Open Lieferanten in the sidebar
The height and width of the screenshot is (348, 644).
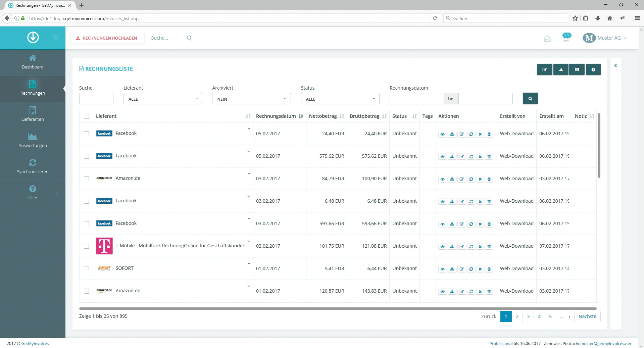coord(33,114)
